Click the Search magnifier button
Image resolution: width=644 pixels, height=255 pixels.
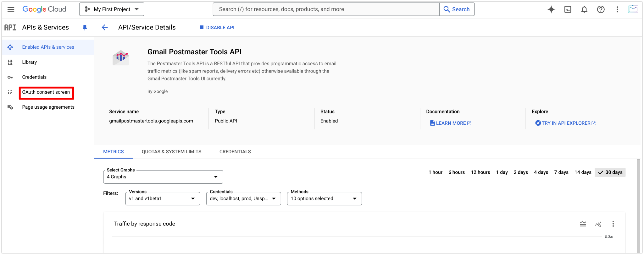pos(457,9)
